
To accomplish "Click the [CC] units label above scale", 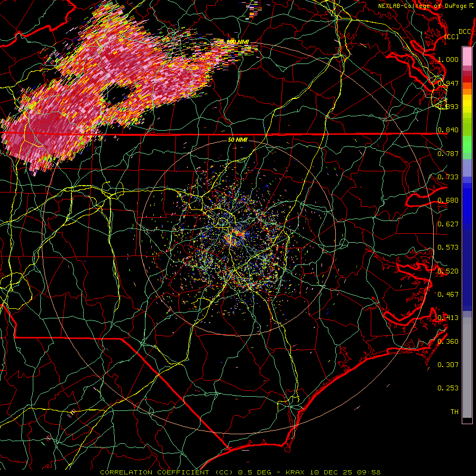I will point(451,36).
